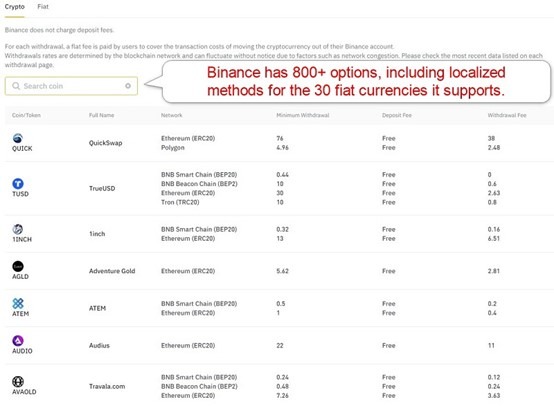Focus the Search coin input field
Viewport: 554px width, 406px height.
(71, 86)
